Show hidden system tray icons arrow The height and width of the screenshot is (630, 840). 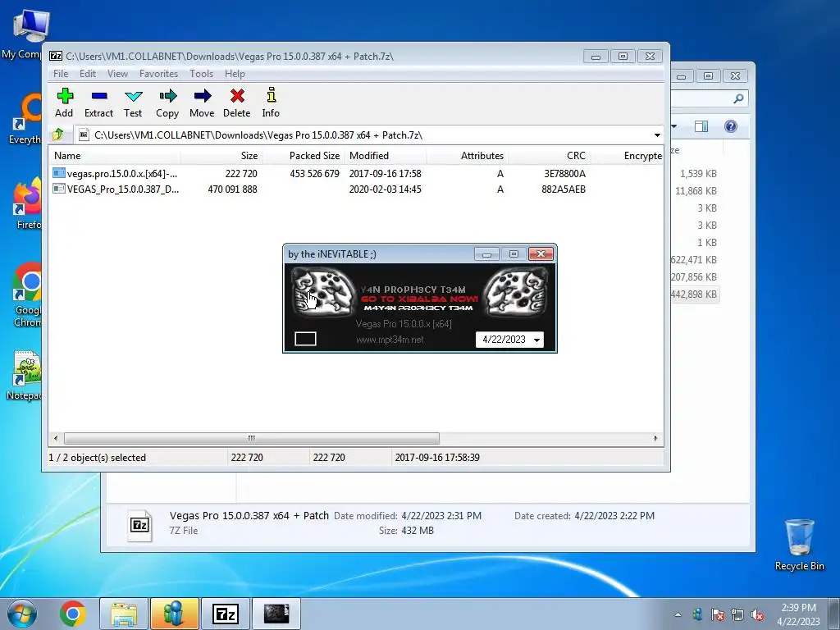pyautogui.click(x=678, y=614)
